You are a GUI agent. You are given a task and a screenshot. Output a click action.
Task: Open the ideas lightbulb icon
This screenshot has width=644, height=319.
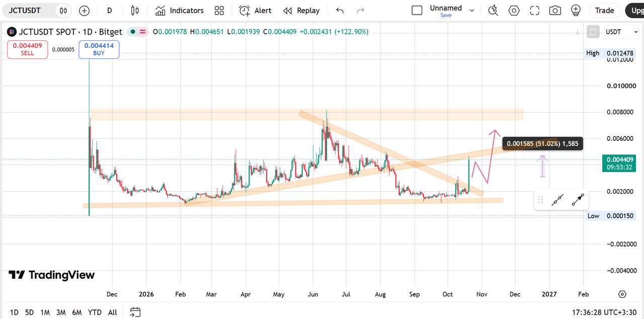[576, 10]
